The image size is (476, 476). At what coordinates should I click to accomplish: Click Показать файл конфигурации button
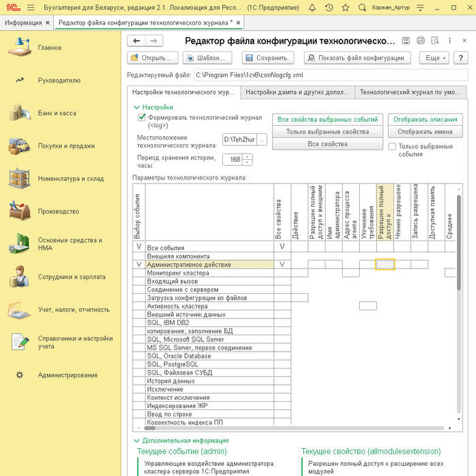click(x=357, y=58)
